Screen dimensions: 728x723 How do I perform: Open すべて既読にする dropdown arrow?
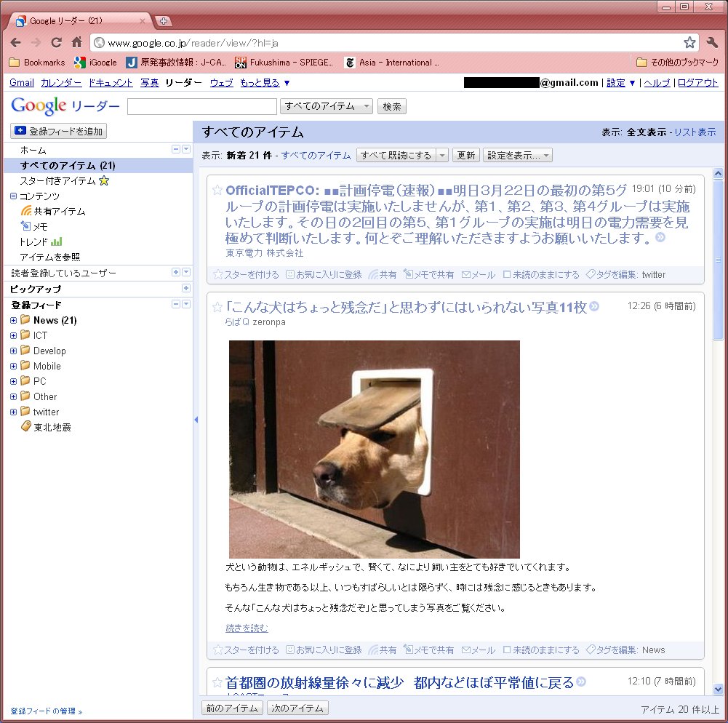tap(442, 155)
